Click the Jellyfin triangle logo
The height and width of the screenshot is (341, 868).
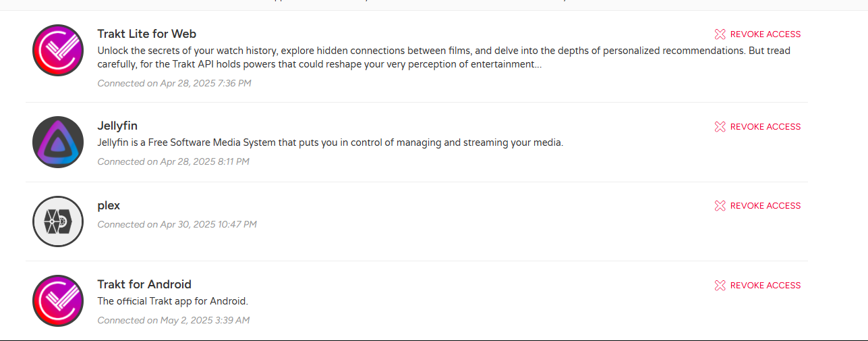[x=58, y=142]
